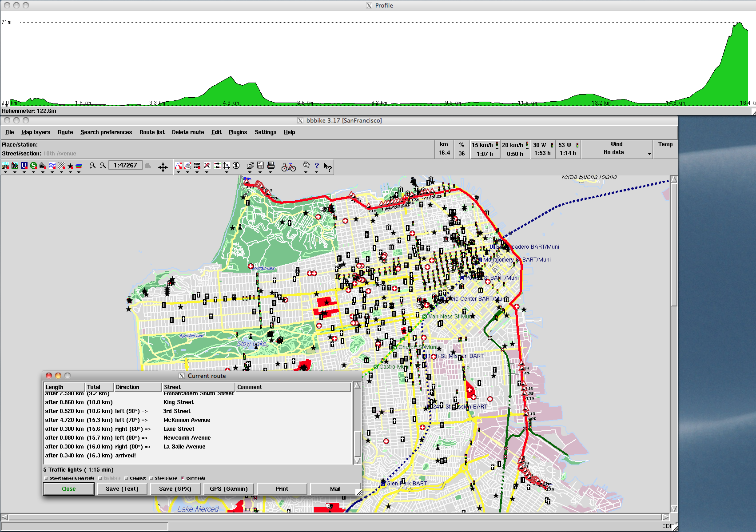756x532 pixels.
Task: Expand dropdown arrow under water layer icon
Action: (52, 172)
